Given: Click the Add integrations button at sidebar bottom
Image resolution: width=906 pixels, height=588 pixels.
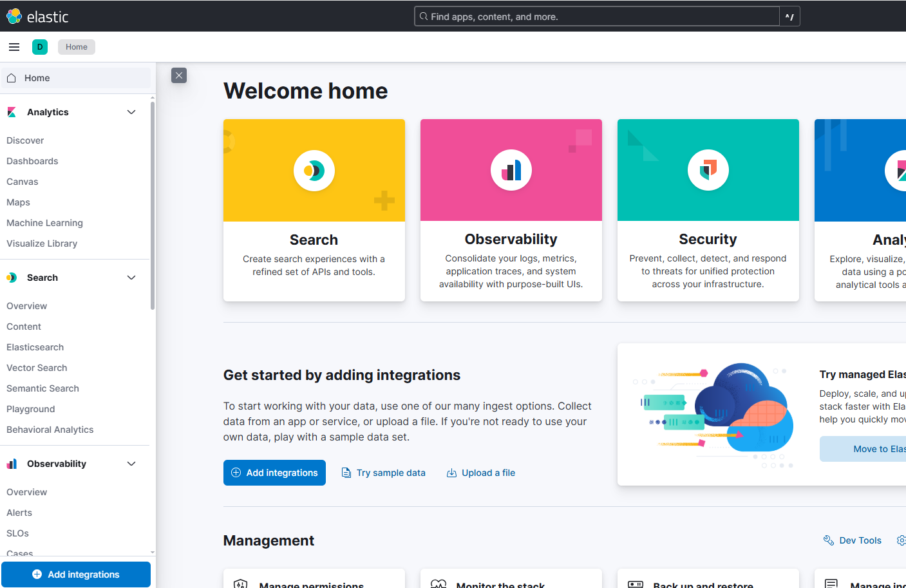Looking at the screenshot, I should (76, 574).
